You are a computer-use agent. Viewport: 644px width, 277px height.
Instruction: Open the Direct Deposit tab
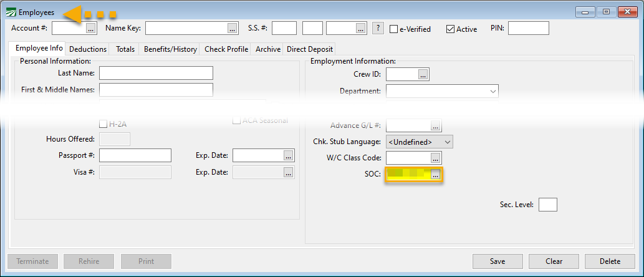click(310, 49)
